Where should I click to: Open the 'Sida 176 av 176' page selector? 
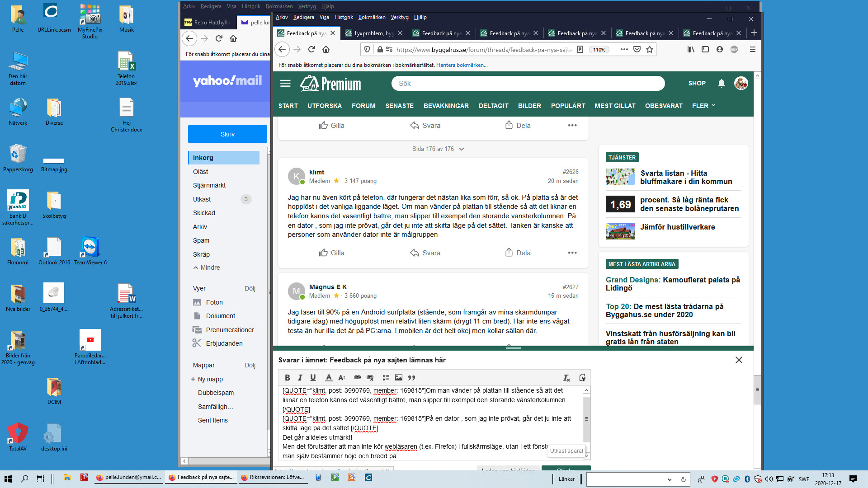438,149
